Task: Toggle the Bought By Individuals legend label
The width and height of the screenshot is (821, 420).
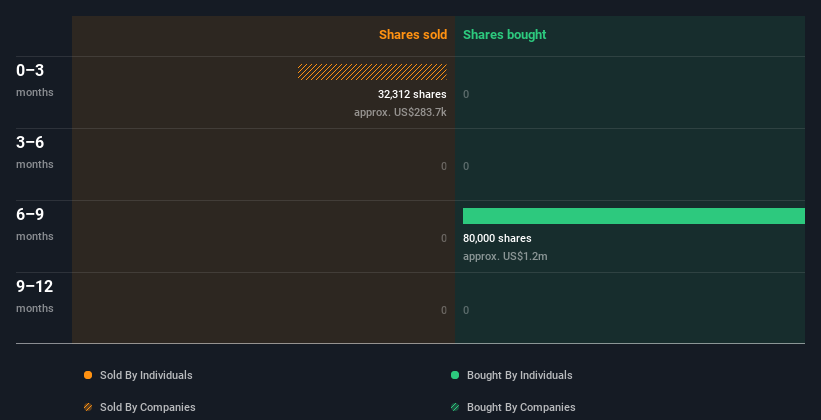Action: tap(519, 375)
